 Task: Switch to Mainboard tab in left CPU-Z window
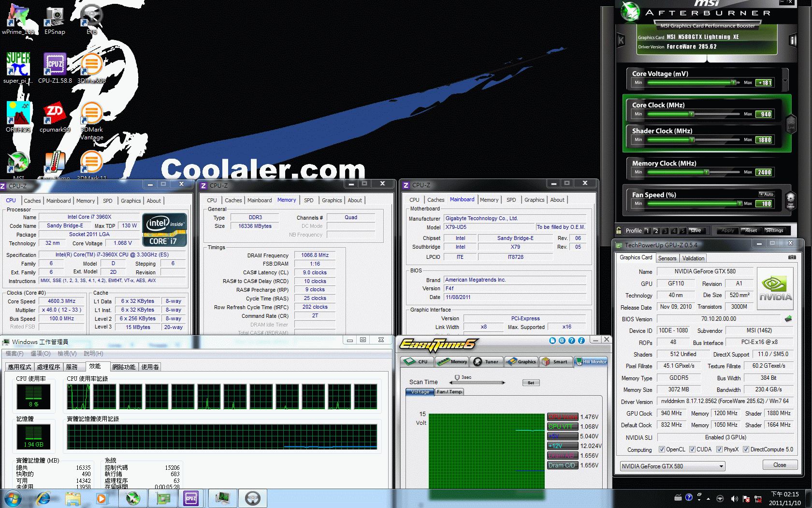click(58, 201)
